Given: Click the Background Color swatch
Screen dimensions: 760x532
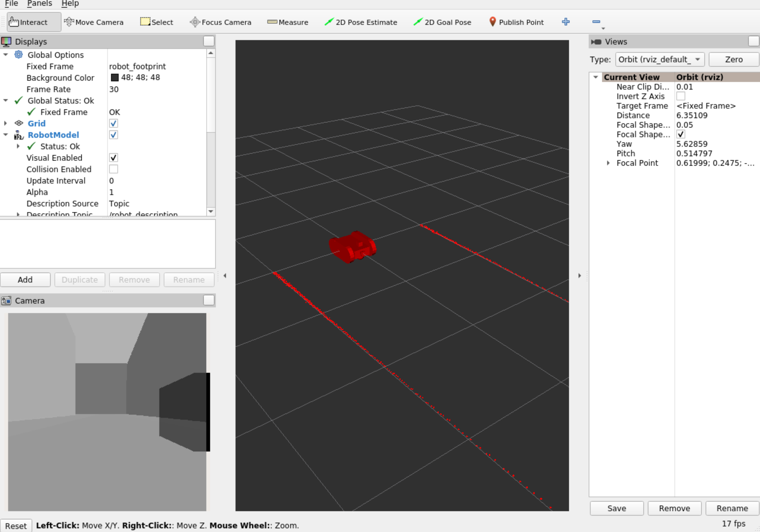Looking at the screenshot, I should 115,77.
